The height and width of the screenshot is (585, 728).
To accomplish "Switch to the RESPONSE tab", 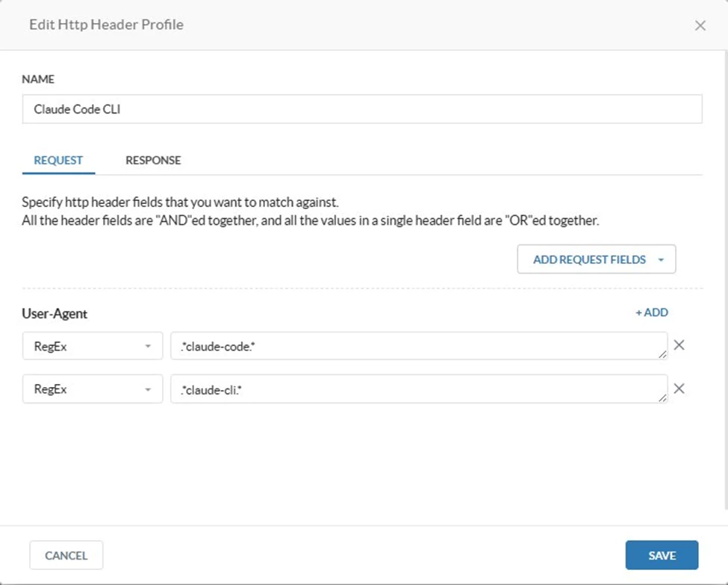I will point(153,161).
